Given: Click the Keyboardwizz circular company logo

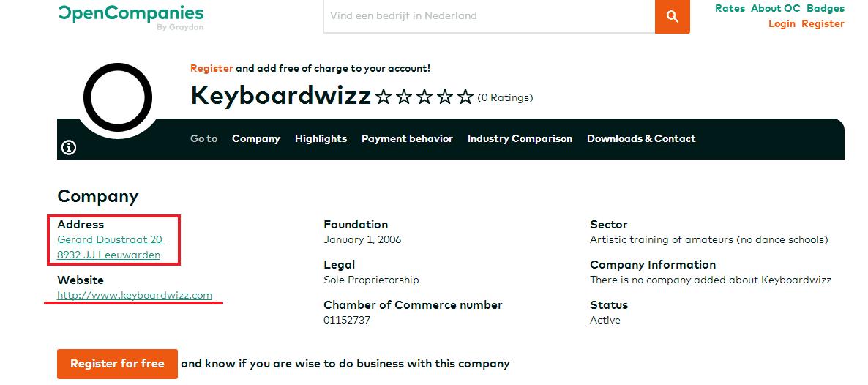Looking at the screenshot, I should [117, 97].
